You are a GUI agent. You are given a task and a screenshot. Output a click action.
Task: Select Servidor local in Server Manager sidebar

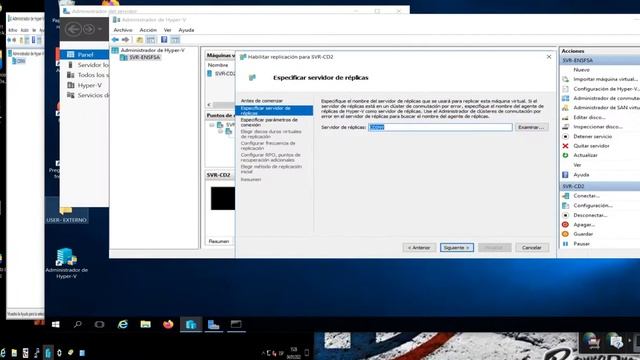click(93, 65)
